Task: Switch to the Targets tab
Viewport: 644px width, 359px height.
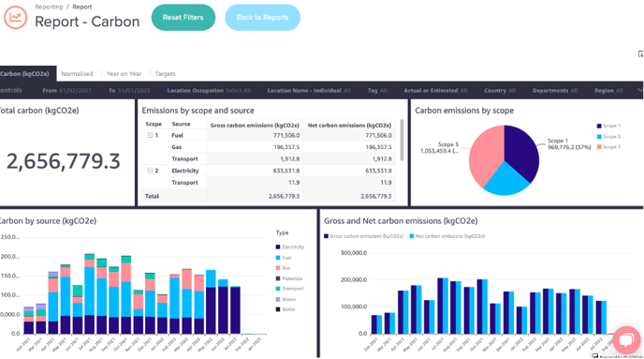Action: click(165, 74)
